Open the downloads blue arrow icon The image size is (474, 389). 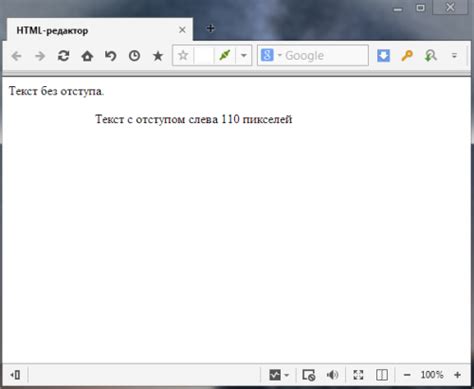[383, 56]
